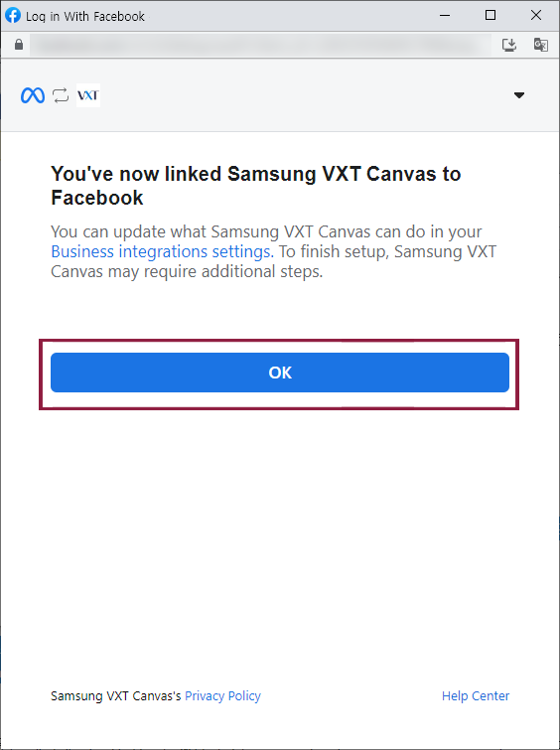Minimize the Log in With Facebook window

click(445, 15)
